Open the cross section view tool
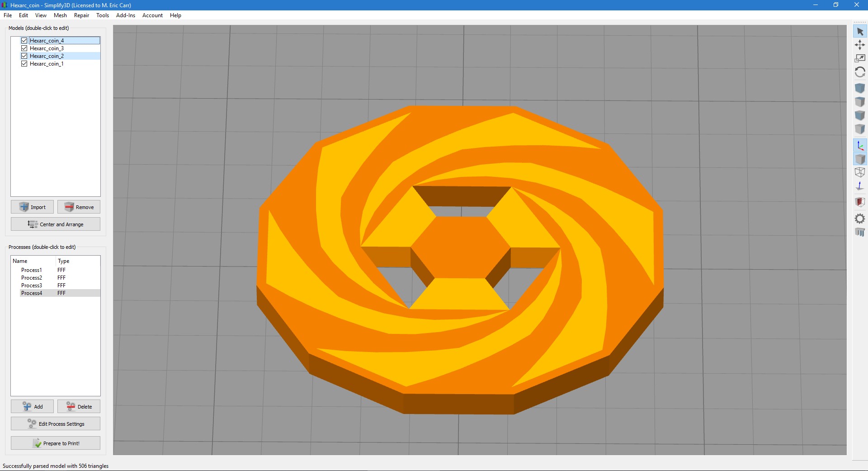 click(x=860, y=202)
